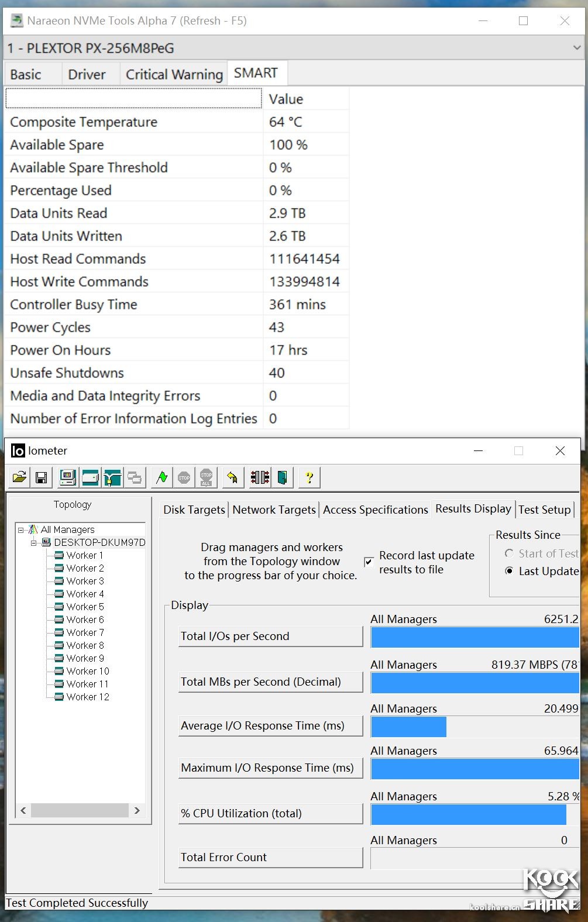Screen dimensions: 588x922
Task: Open the PLEXTOR PX-256M8PeG drive dropdown
Action: point(294,48)
